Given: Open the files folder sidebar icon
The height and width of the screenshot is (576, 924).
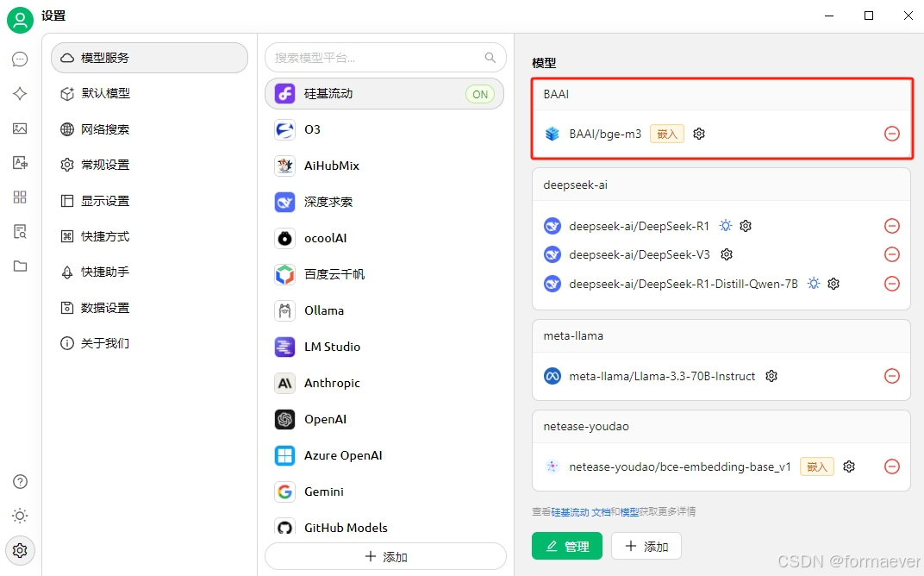Looking at the screenshot, I should (20, 266).
